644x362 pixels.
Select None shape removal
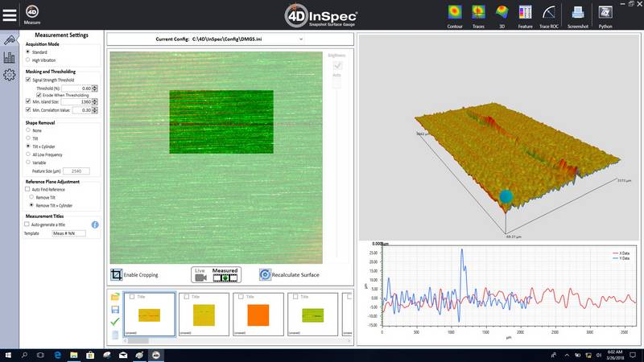(x=28, y=130)
